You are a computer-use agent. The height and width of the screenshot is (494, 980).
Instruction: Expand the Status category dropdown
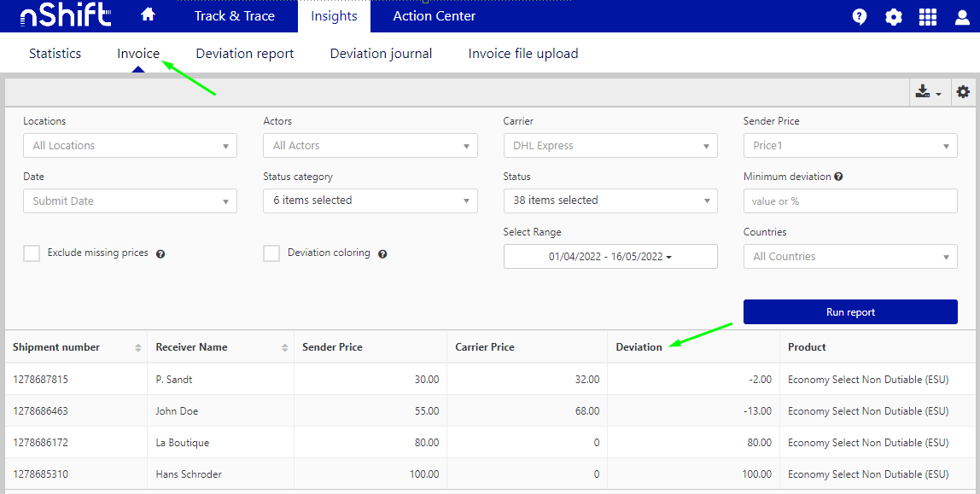pyautogui.click(x=370, y=201)
